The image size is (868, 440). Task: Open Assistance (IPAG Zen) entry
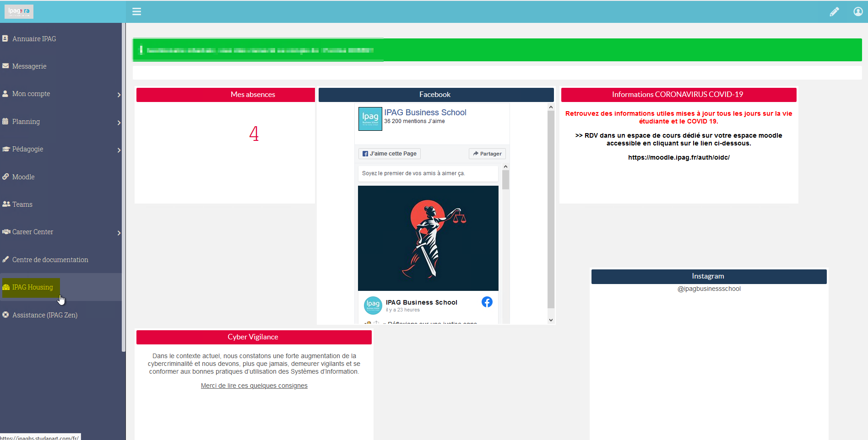coord(44,315)
